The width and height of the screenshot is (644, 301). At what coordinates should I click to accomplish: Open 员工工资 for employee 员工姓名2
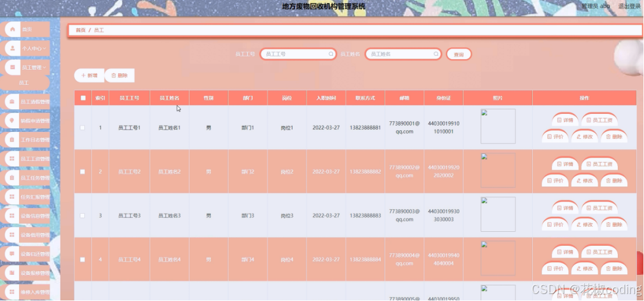pos(599,164)
